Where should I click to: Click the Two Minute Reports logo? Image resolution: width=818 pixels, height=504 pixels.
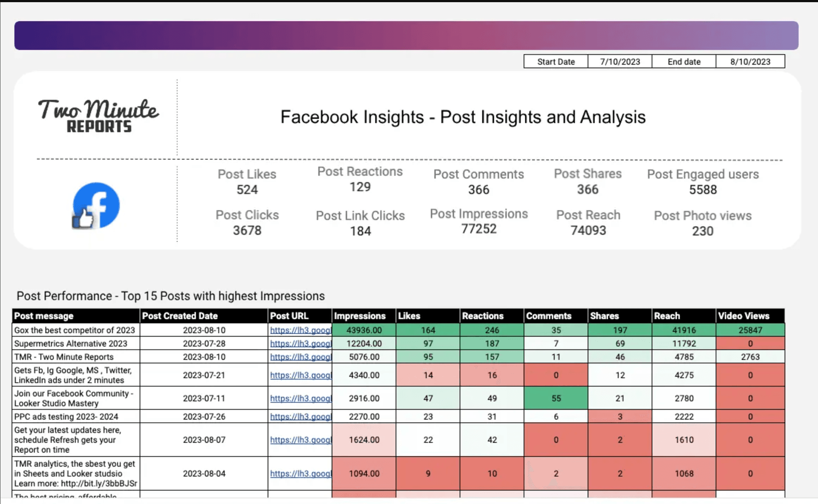pyautogui.click(x=98, y=116)
